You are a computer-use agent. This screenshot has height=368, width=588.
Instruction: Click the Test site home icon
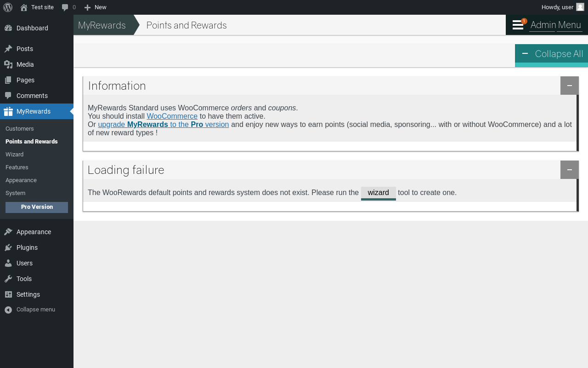(24, 7)
